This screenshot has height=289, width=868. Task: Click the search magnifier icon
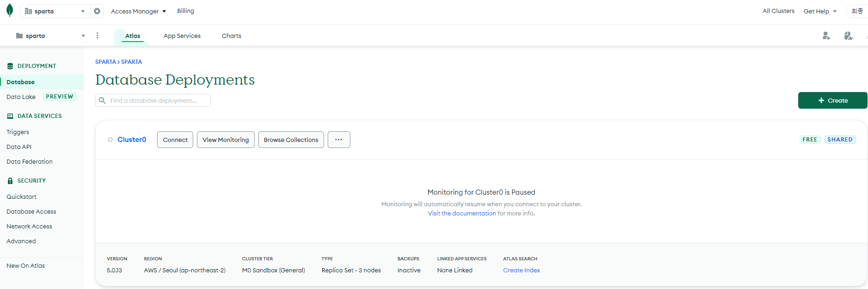click(x=102, y=100)
